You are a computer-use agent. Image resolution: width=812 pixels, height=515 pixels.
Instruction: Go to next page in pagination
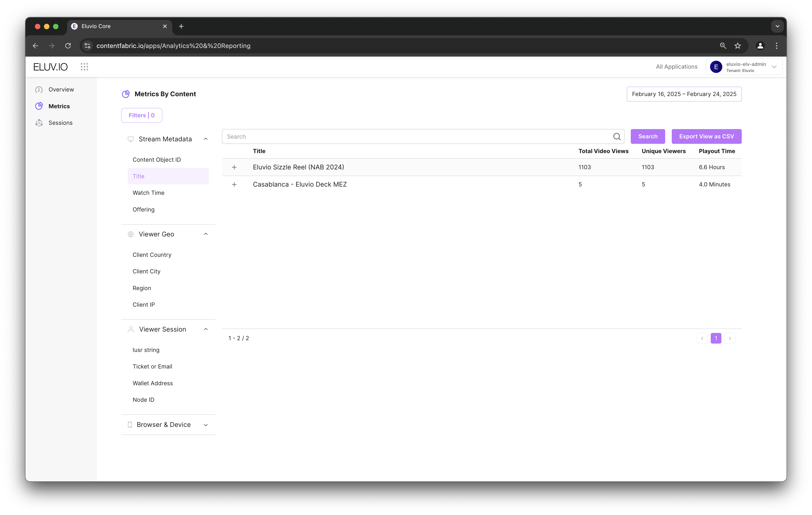click(730, 338)
